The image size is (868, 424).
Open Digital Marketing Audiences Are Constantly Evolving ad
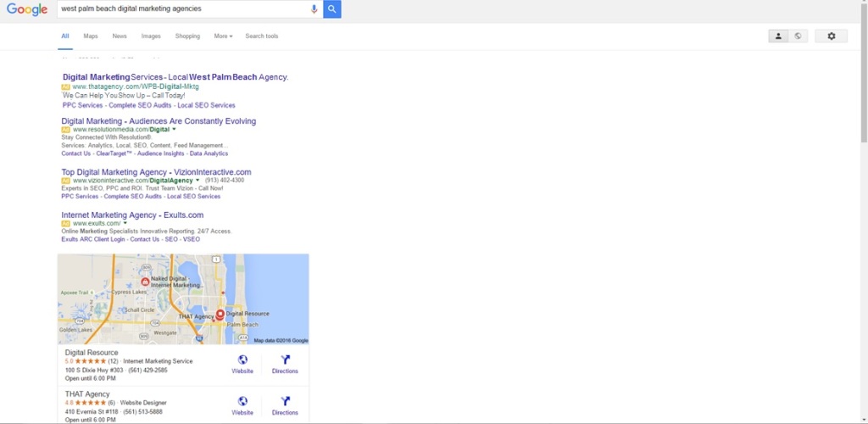click(159, 120)
